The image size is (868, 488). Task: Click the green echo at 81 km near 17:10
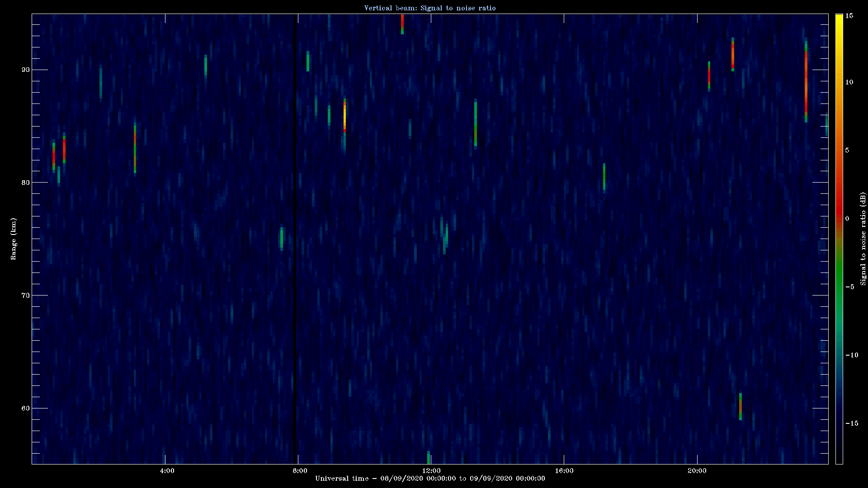[x=604, y=177]
